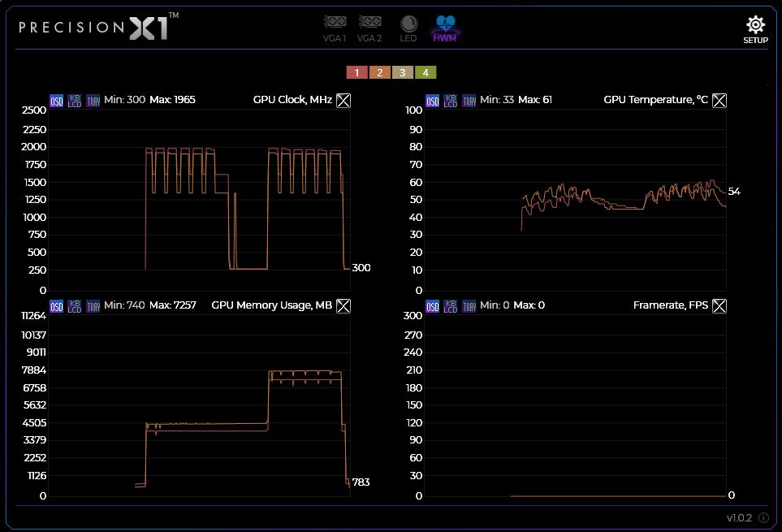Click the Min: 33 temperature value
The height and width of the screenshot is (532, 782).
coord(497,100)
